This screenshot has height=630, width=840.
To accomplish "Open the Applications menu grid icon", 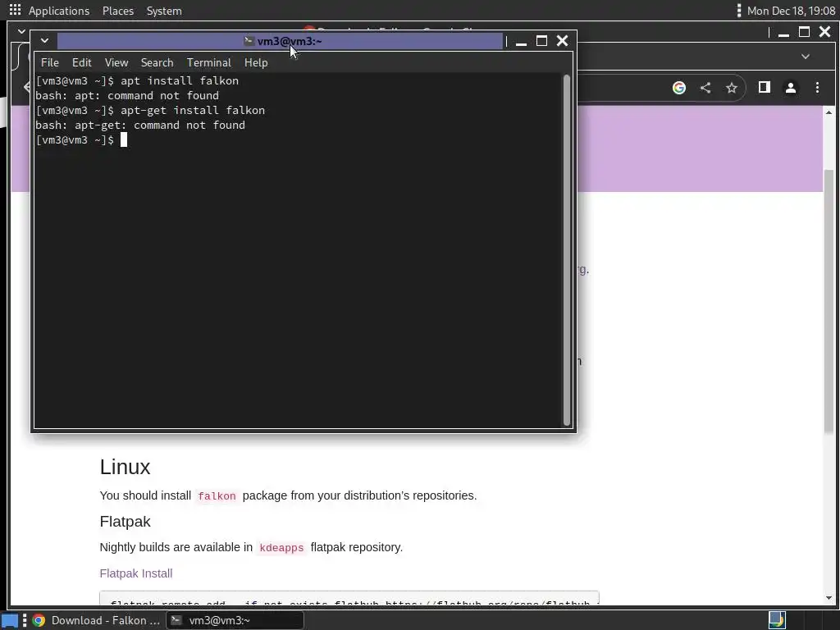I will click(15, 10).
